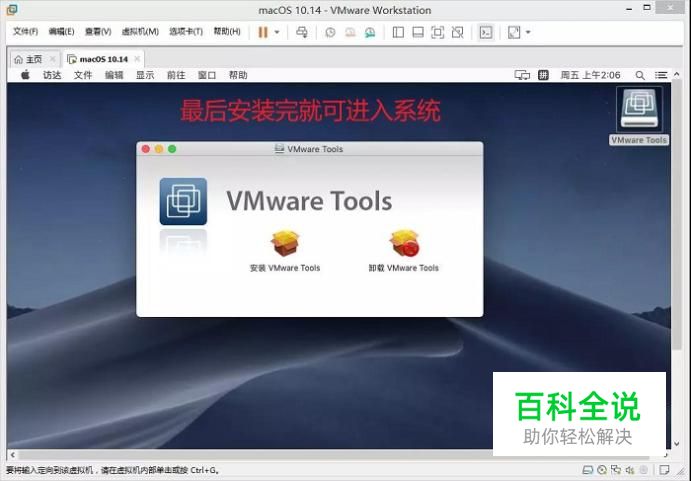This screenshot has width=691, height=481.
Task: Click the VMware Workstation title bar app icon
Action: [12, 9]
